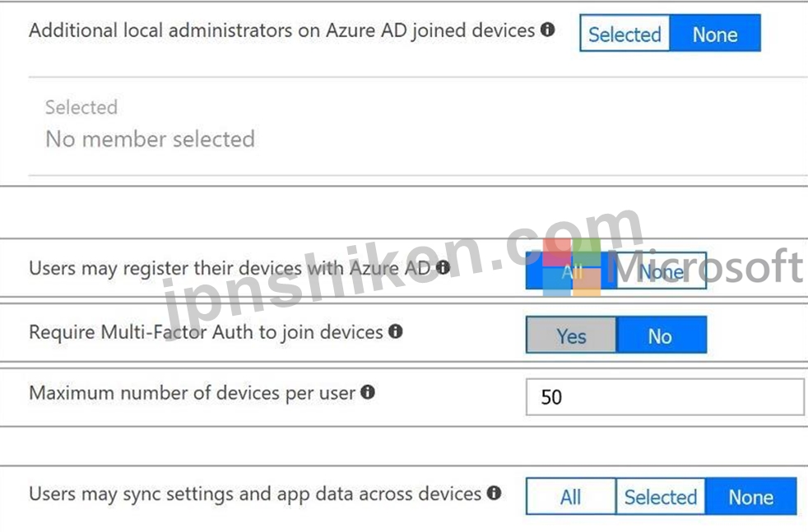The height and width of the screenshot is (532, 808).
Task: Open info icon for sync settings and app data
Action: click(494, 493)
